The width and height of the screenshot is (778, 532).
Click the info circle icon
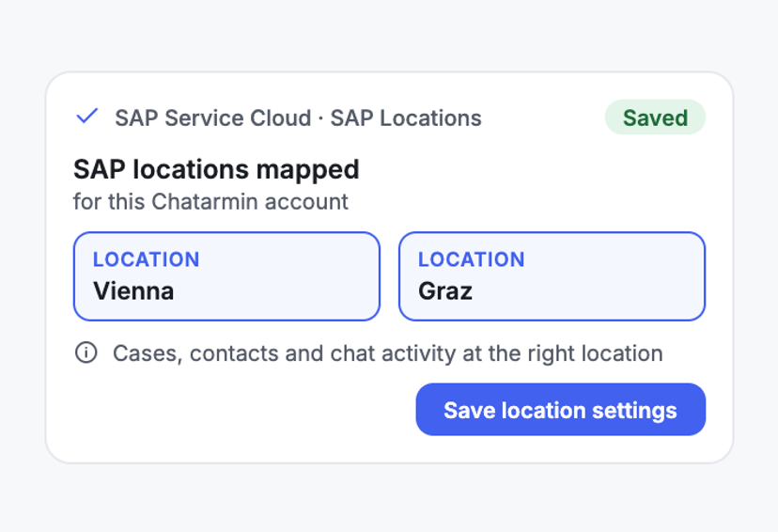(x=86, y=352)
